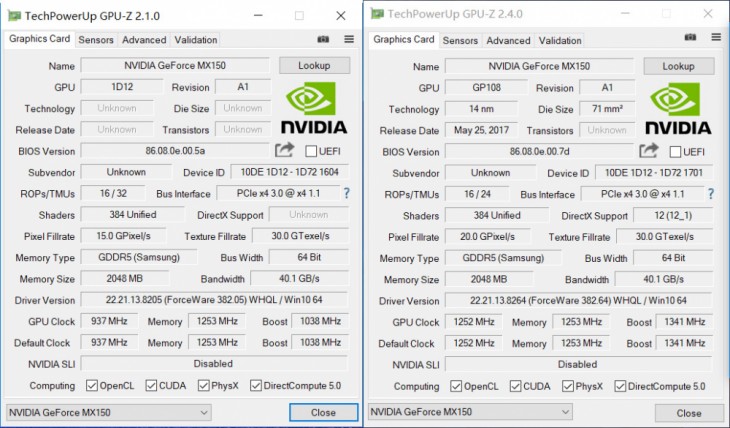Toggle the PhysX checkbox in GPU-Z 2.1.0
Screen dimensions: 730x428
[203, 386]
